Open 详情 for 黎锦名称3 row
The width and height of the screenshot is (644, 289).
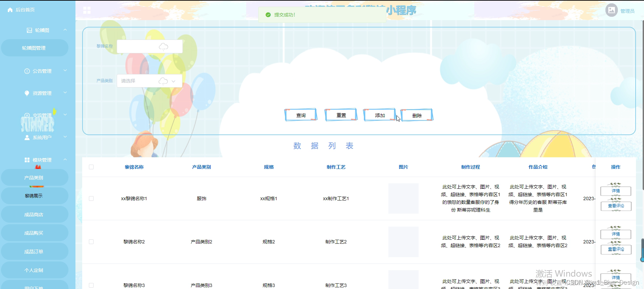616,278
